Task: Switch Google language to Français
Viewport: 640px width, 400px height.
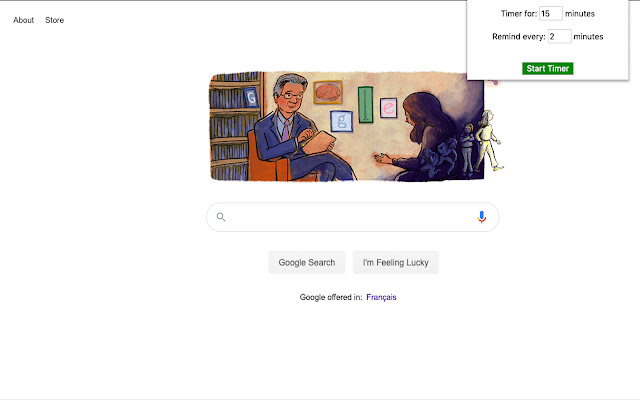Action: pos(381,297)
